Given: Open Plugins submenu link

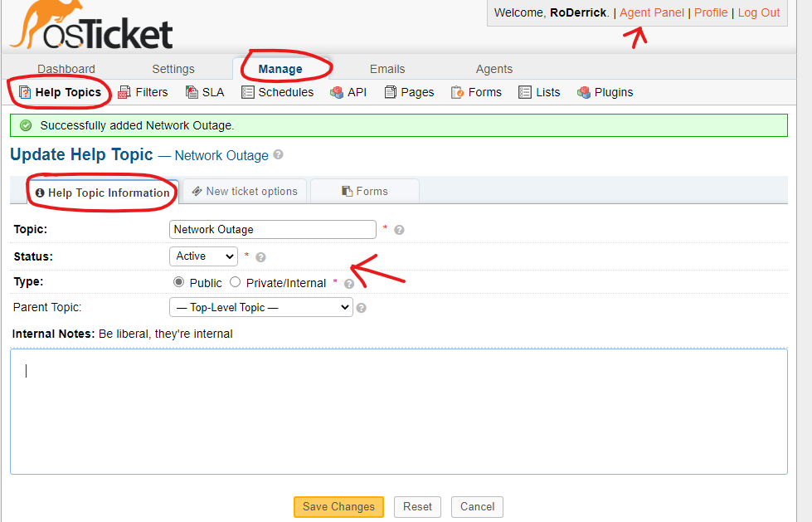Looking at the screenshot, I should [x=614, y=92].
